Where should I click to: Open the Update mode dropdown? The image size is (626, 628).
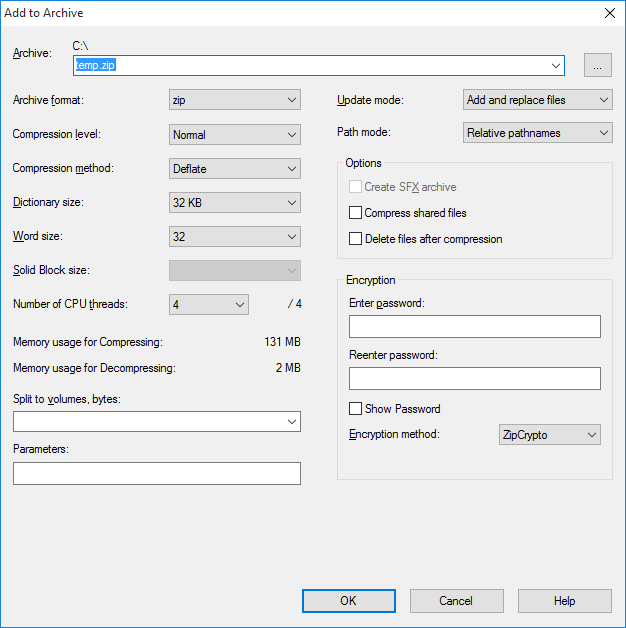pyautogui.click(x=538, y=100)
